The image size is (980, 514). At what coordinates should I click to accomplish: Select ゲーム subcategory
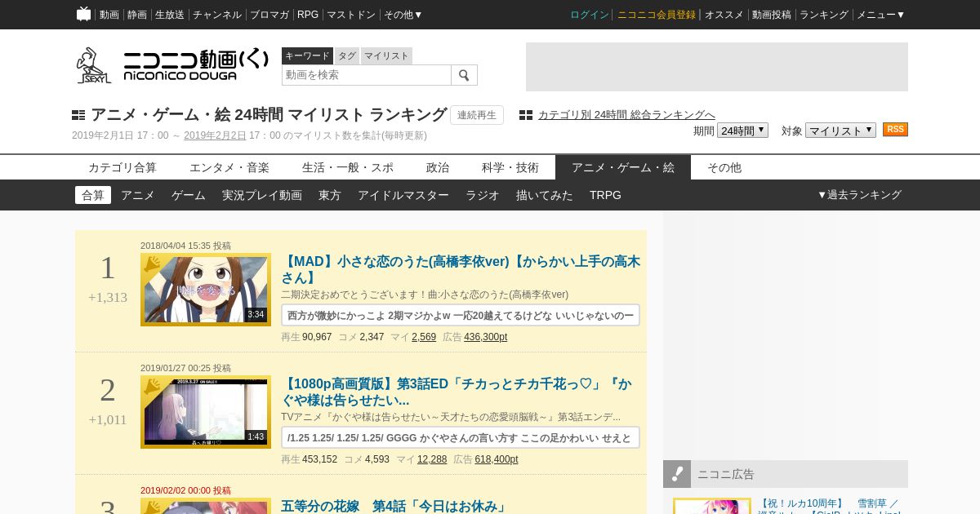click(189, 195)
